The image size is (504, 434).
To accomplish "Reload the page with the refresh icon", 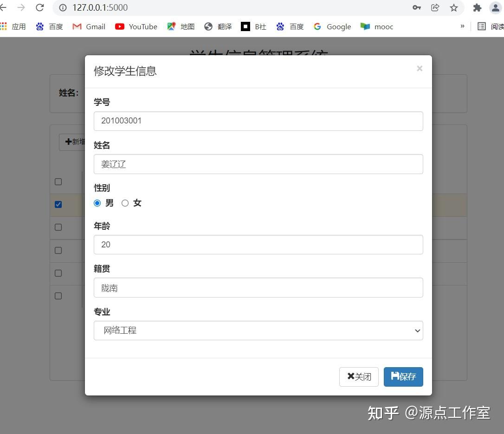I will tap(39, 7).
